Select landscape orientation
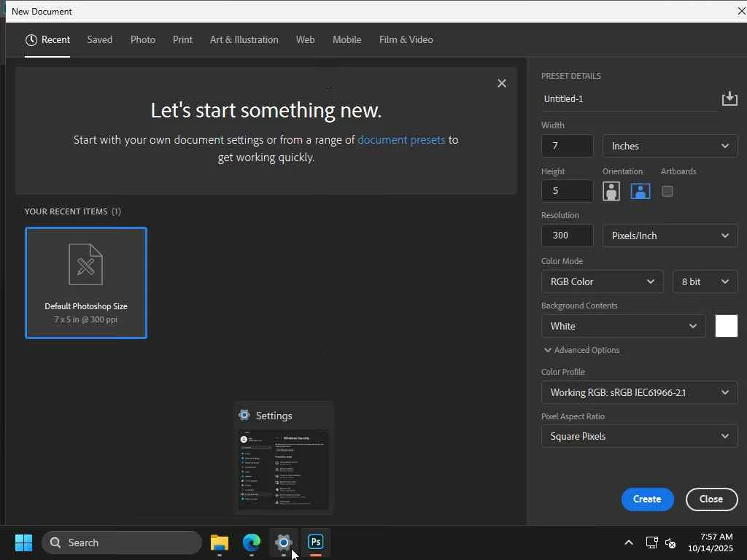 (640, 192)
